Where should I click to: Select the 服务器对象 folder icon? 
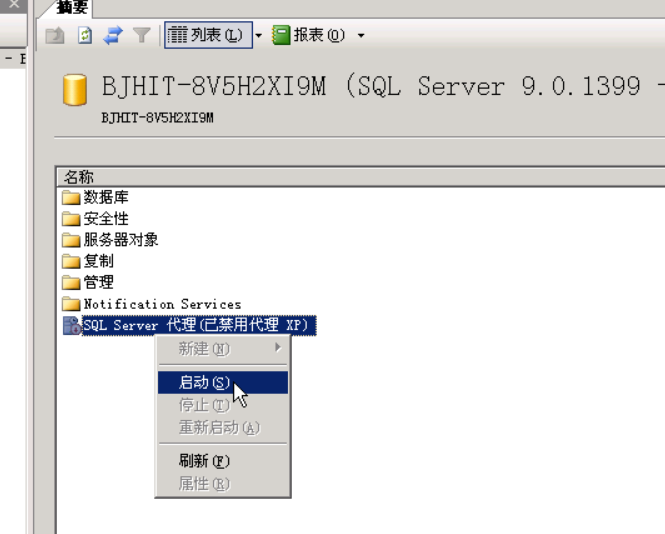click(71, 240)
